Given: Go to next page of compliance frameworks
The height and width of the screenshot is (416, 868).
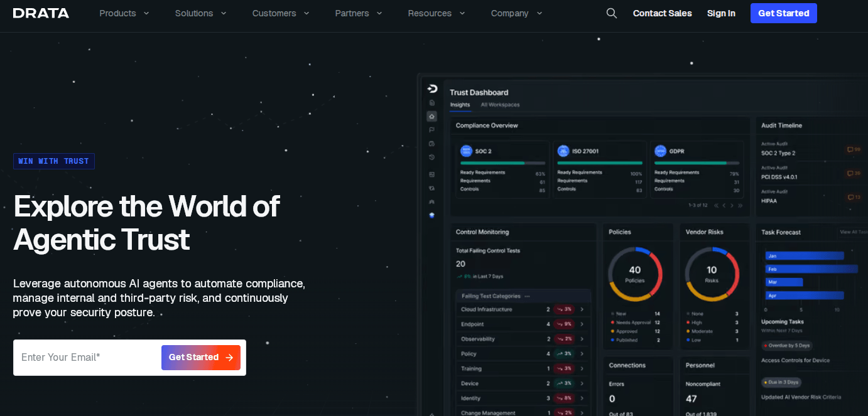Looking at the screenshot, I should pos(732,205).
